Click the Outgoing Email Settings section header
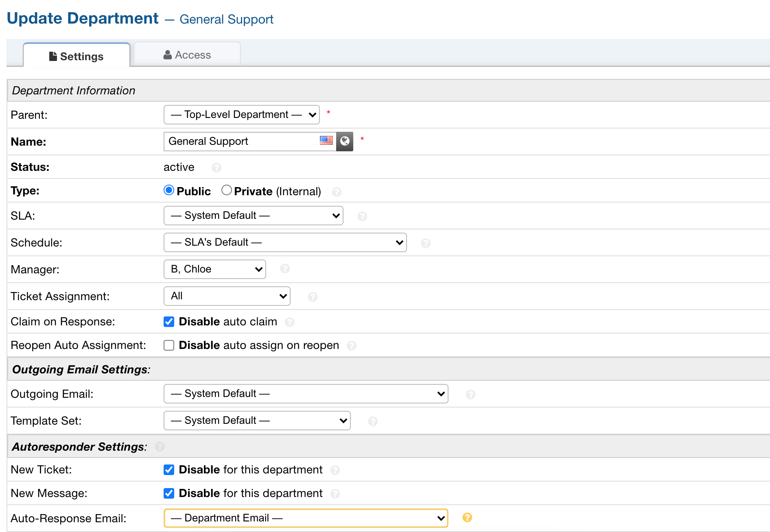Viewport: 770px width, 532px height. [x=388, y=369]
